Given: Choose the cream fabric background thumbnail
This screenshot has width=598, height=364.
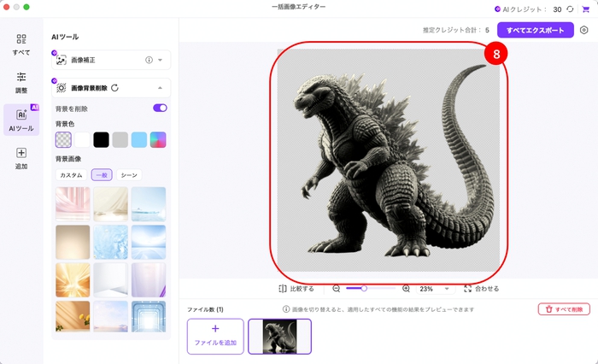Looking at the screenshot, I should point(110,204).
